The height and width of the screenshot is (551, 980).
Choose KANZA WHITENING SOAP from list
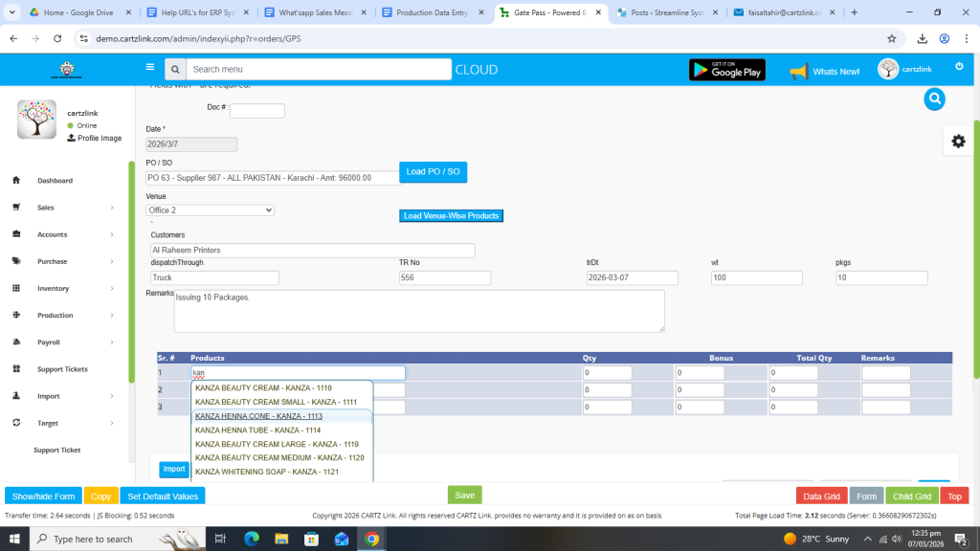click(x=266, y=472)
